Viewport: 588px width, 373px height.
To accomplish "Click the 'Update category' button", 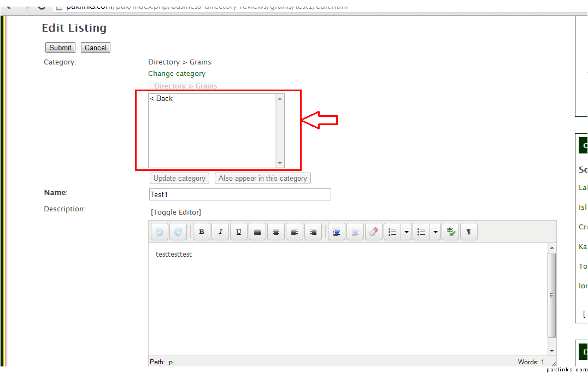I will 179,178.
